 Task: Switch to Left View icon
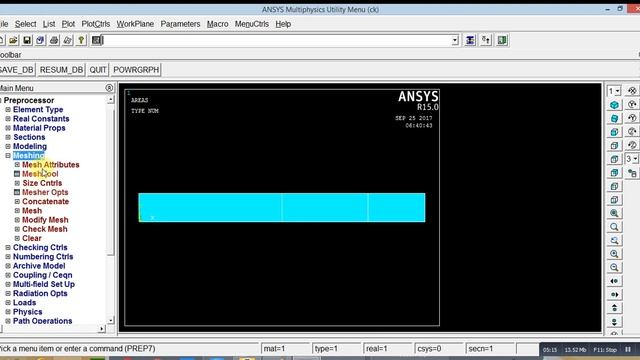tap(614, 186)
